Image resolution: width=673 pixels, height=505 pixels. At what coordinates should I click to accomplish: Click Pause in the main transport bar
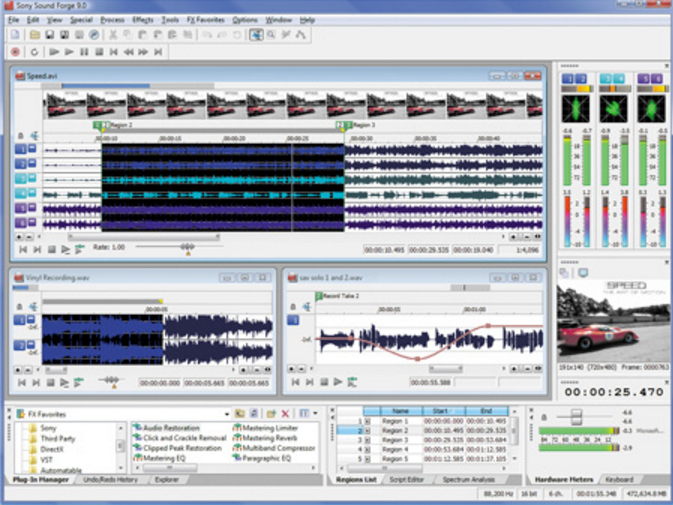coord(84,52)
